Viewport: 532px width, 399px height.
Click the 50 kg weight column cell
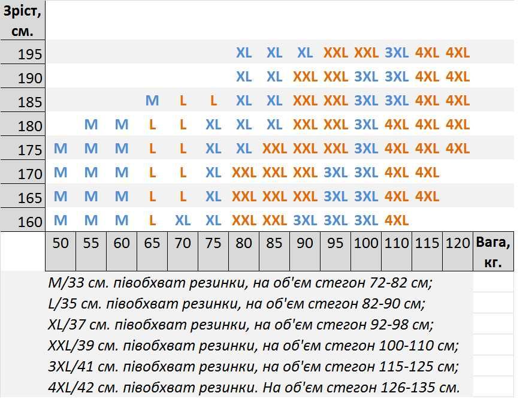tap(61, 252)
